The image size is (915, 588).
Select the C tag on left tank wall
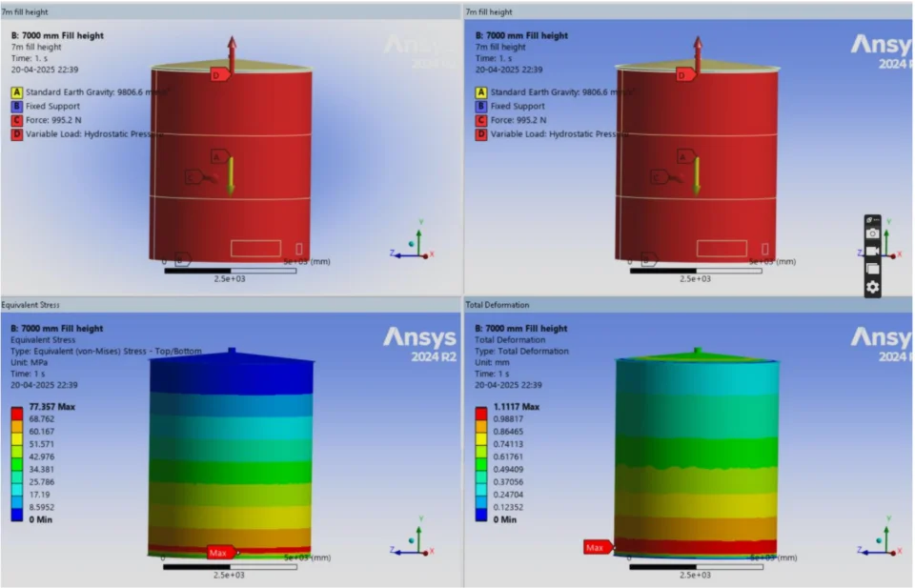click(193, 176)
